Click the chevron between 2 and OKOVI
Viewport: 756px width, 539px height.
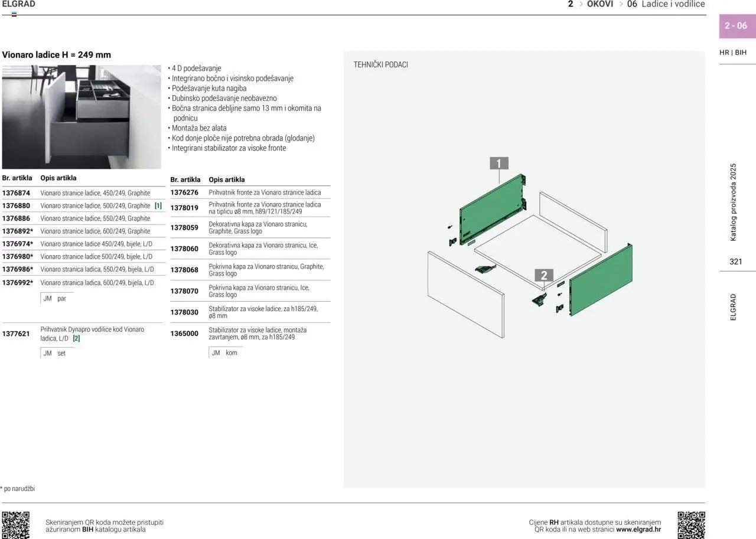[x=581, y=4]
